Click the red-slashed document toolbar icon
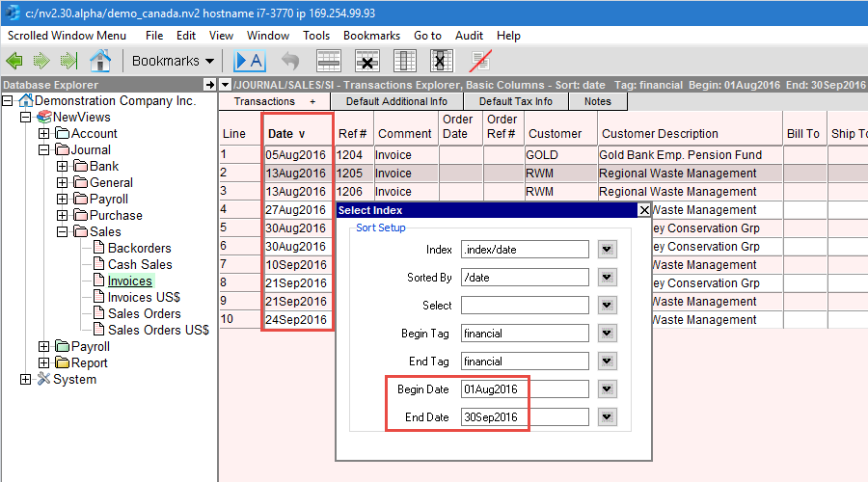 coord(479,61)
